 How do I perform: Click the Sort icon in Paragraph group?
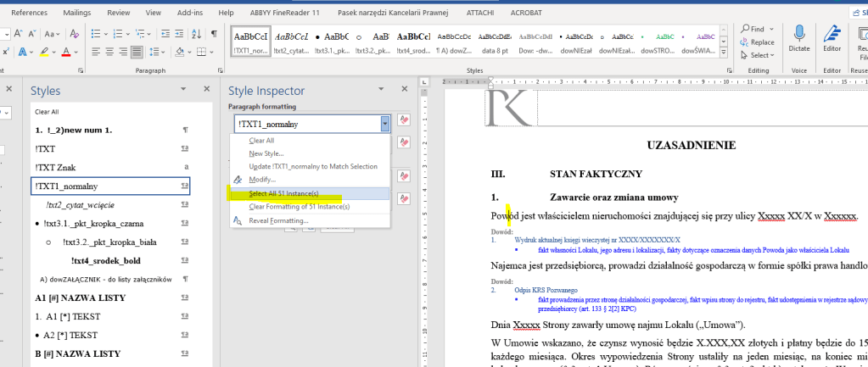tap(198, 32)
